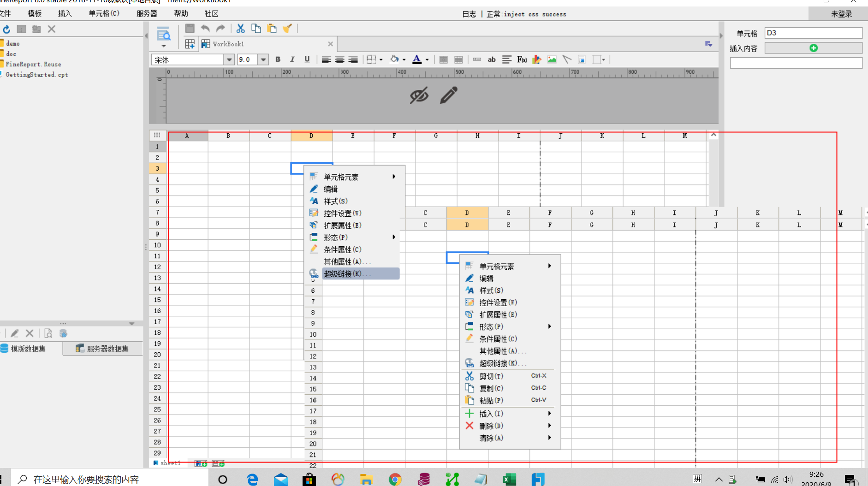The height and width of the screenshot is (486, 868).
Task: Click the insert chart icon
Action: (x=537, y=59)
